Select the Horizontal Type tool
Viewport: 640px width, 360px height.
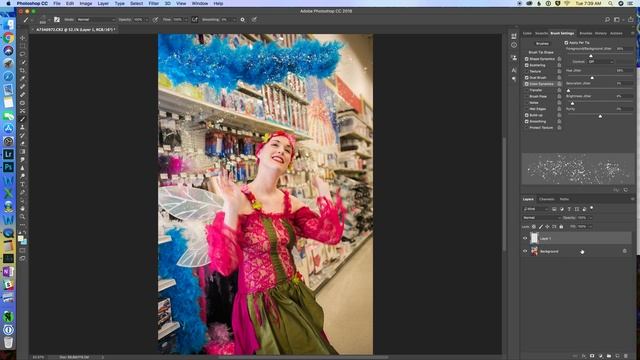pos(22,184)
